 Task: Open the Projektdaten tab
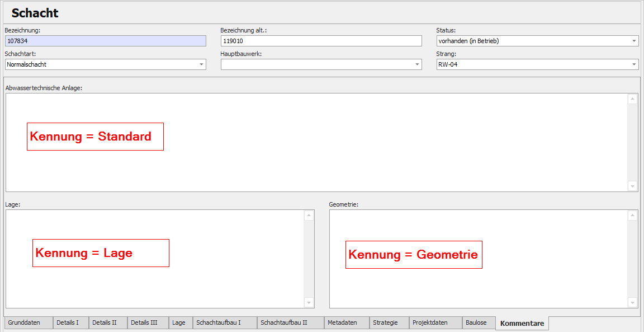click(x=430, y=322)
